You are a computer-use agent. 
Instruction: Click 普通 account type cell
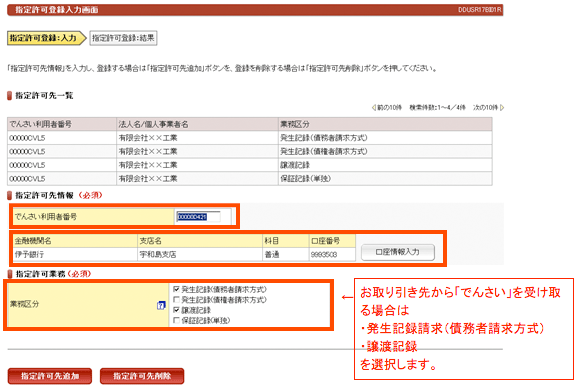(286, 254)
